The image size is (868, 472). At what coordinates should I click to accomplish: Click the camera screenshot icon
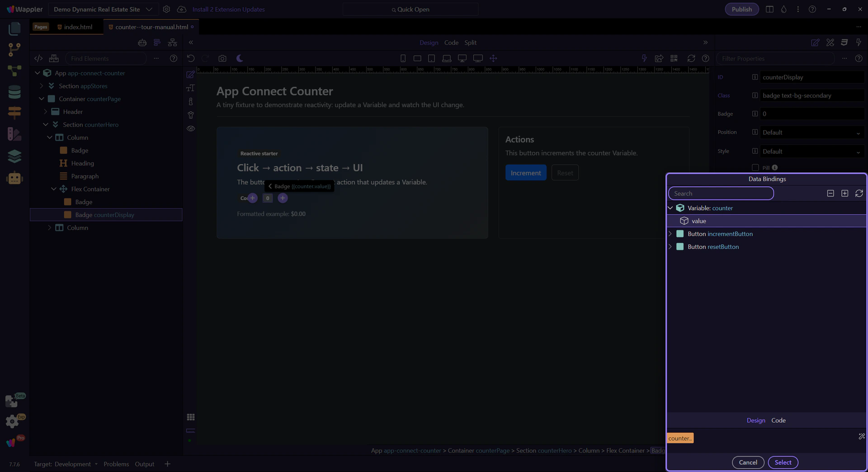click(222, 58)
